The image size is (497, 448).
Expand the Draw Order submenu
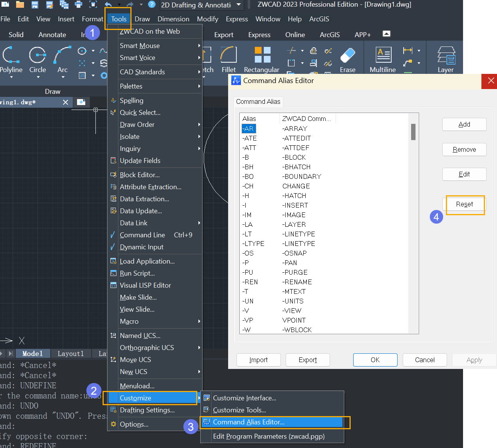click(x=155, y=125)
